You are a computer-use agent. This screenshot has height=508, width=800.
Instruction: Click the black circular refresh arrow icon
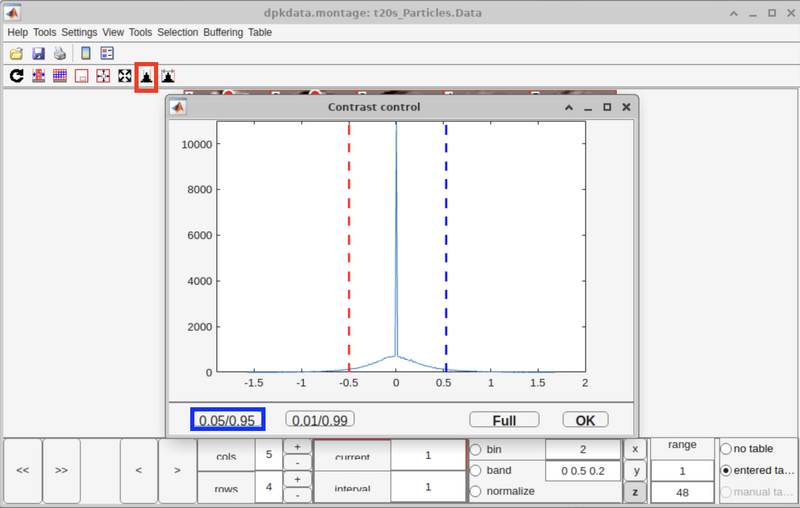[16, 76]
